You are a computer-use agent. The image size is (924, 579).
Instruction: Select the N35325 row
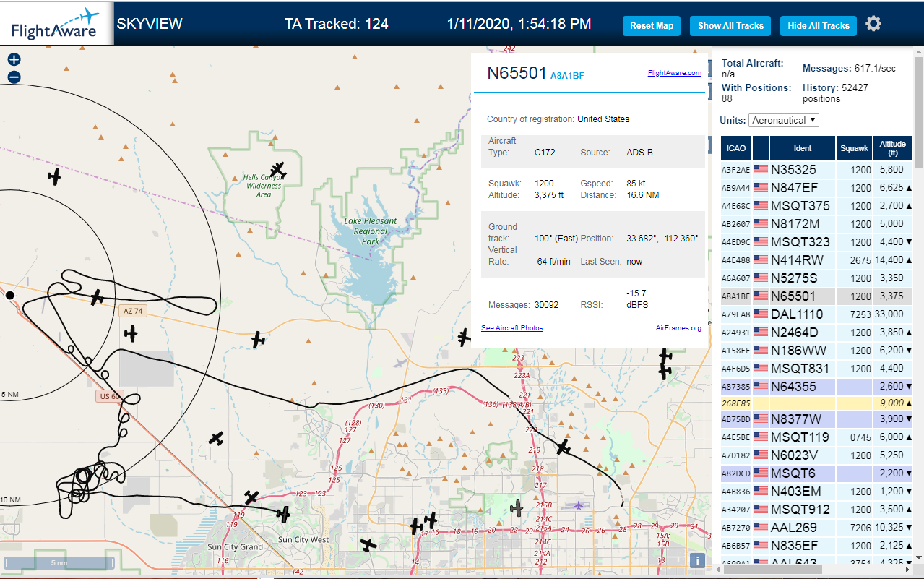pyautogui.click(x=817, y=169)
